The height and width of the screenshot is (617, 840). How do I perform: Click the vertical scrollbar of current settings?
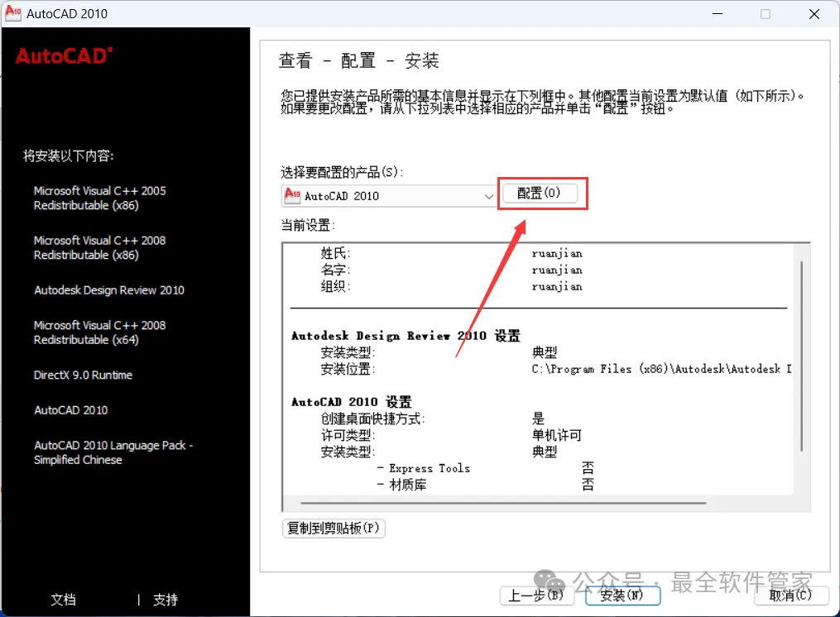801,356
